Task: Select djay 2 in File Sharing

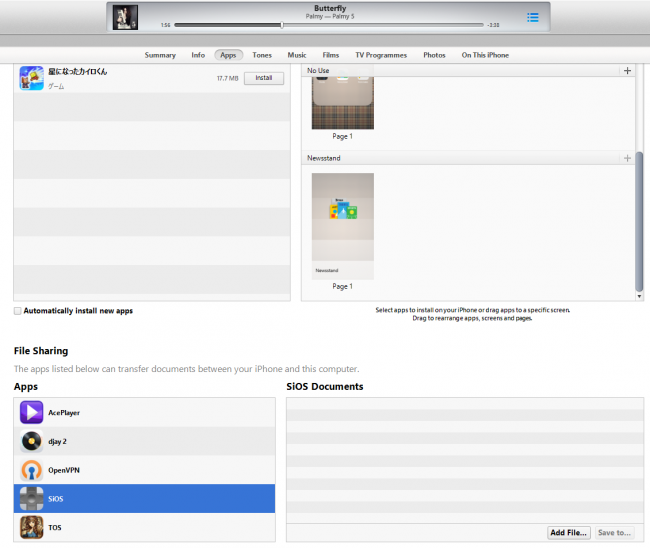Action: [x=144, y=441]
